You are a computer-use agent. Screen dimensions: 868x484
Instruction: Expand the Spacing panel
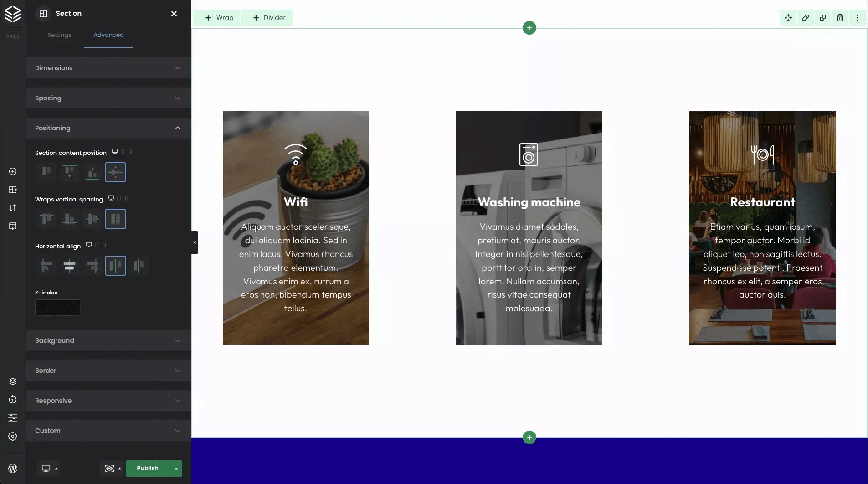pyautogui.click(x=108, y=98)
